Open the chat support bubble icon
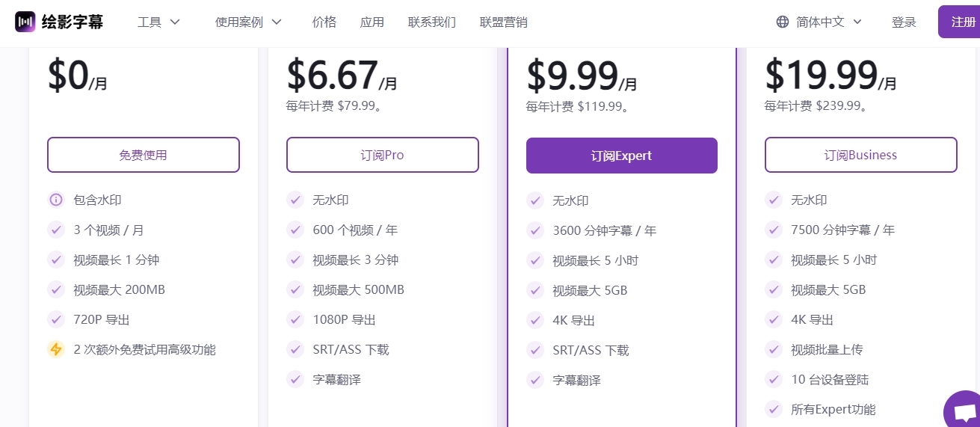 pos(964,411)
